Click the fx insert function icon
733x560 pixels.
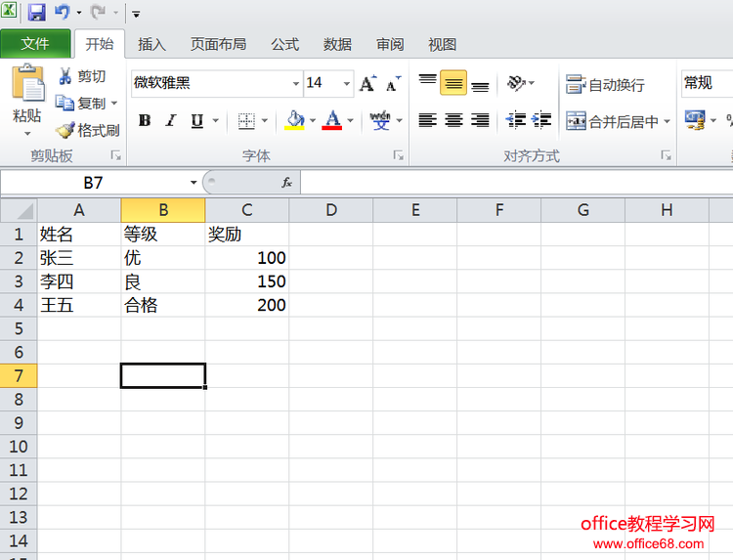286,183
